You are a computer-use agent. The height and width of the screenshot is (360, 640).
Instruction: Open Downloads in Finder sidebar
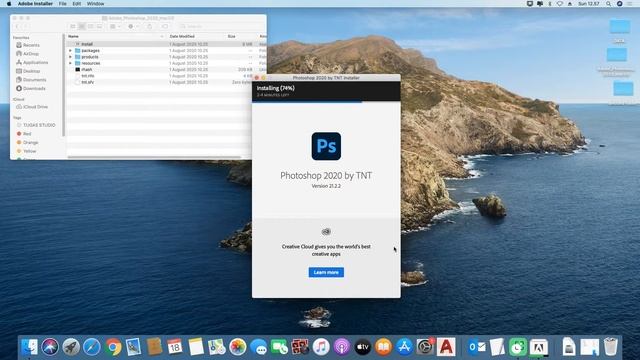[x=34, y=88]
